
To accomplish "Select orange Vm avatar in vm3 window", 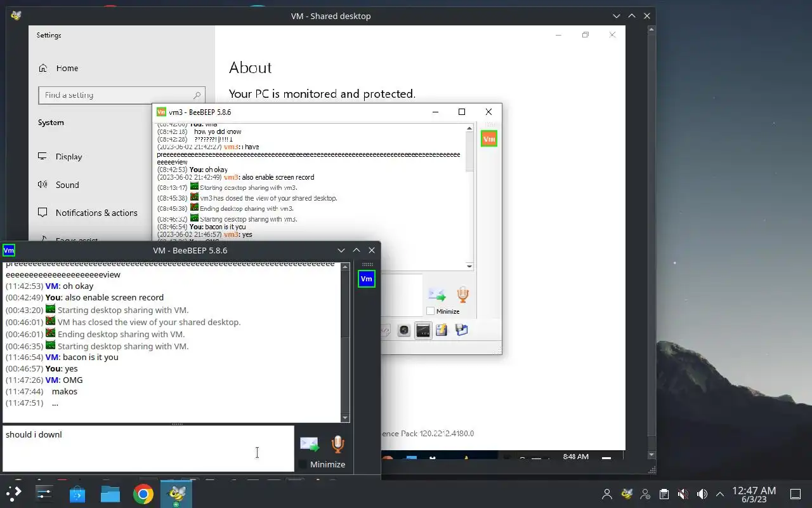I will (x=489, y=138).
